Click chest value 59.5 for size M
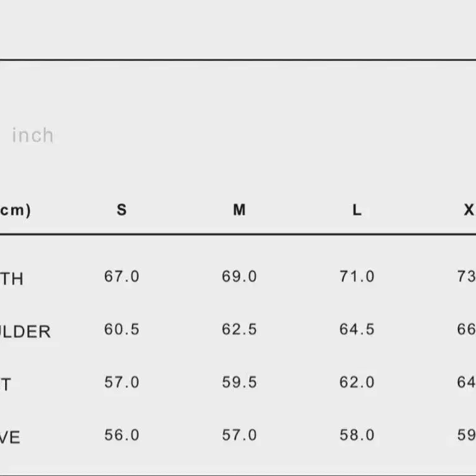 tap(239, 382)
